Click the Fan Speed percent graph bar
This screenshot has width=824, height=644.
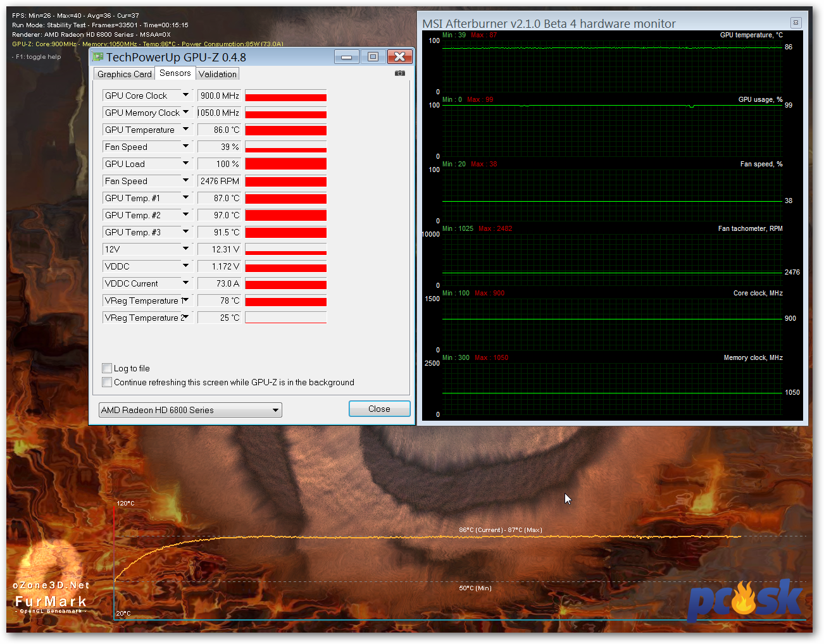click(x=286, y=147)
